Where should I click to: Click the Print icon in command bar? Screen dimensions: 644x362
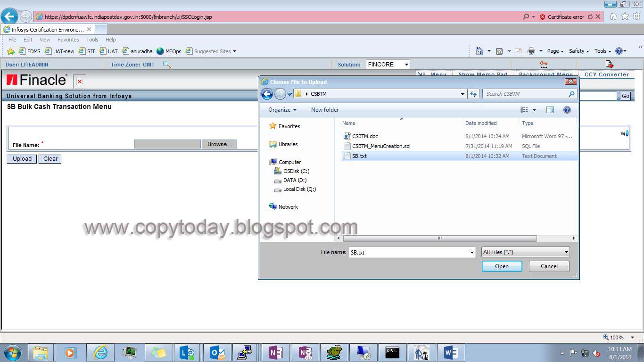531,51
